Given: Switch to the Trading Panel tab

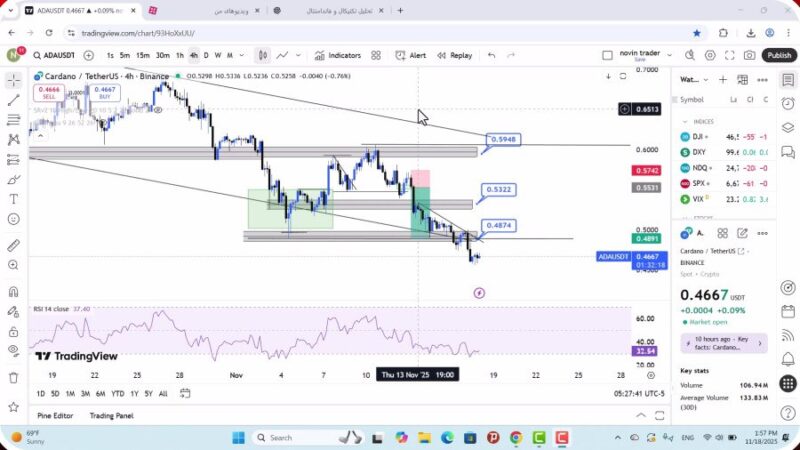Looking at the screenshot, I should (111, 415).
